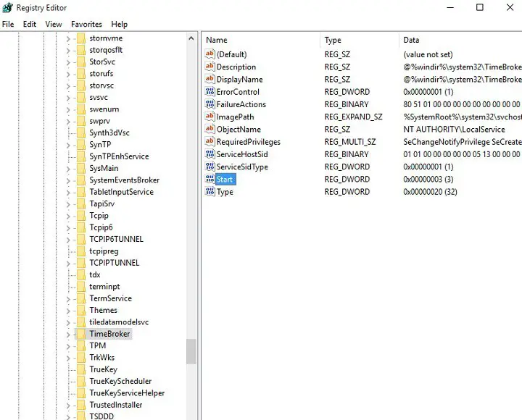Viewport: 522px width, 420px height.
Task: Expand the TabletInputService key chevron
Action: pos(68,192)
